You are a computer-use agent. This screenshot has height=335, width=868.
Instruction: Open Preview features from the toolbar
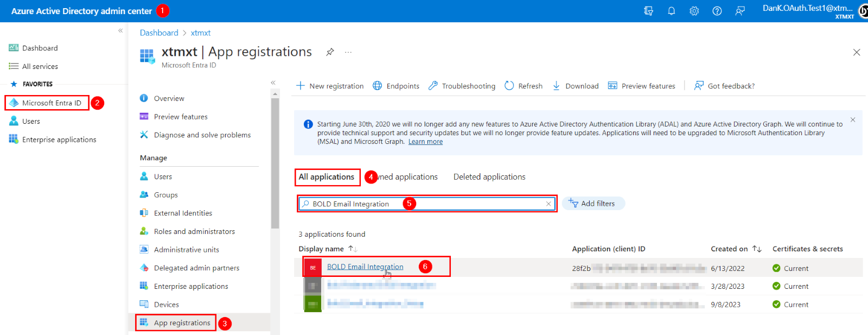point(642,86)
